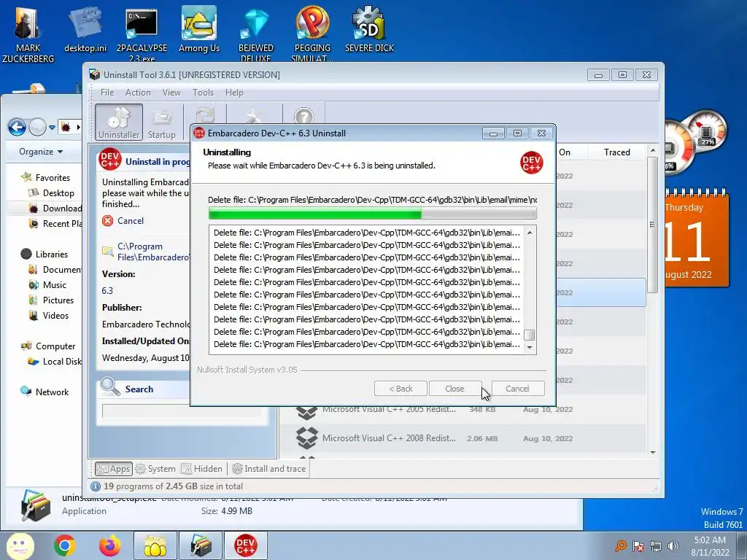
Task: Open Google Chrome from taskbar
Action: [65, 545]
